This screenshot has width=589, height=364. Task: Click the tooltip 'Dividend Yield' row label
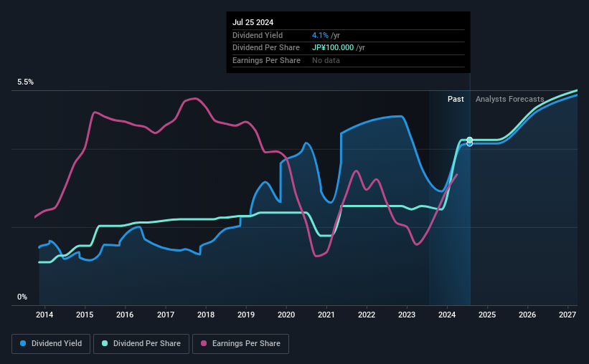[x=258, y=35]
